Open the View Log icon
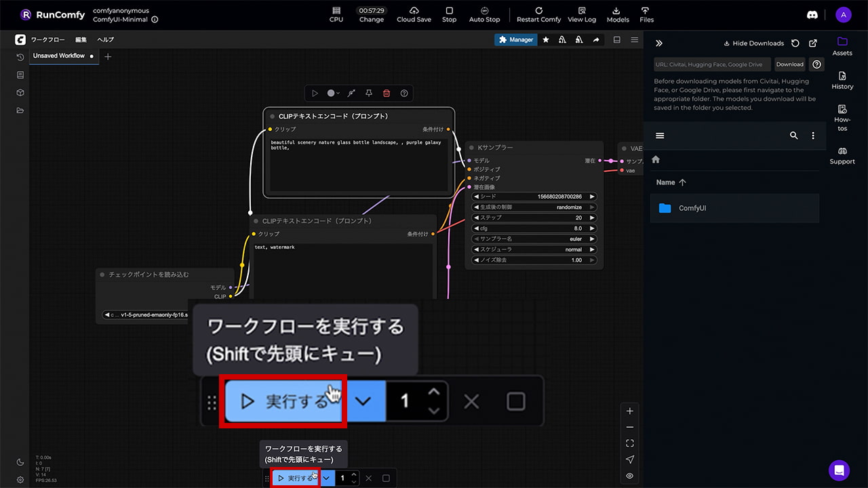This screenshot has width=868, height=488. (x=582, y=12)
